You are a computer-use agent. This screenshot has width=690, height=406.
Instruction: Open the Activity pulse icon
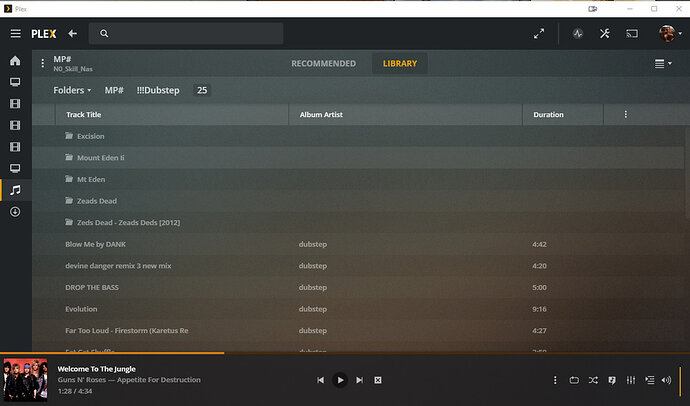click(x=578, y=33)
